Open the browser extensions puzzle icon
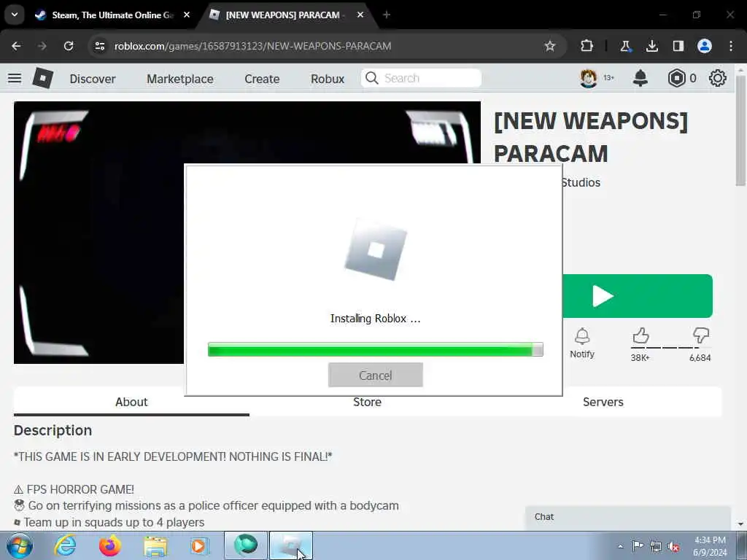The height and width of the screenshot is (560, 747). [x=587, y=46]
